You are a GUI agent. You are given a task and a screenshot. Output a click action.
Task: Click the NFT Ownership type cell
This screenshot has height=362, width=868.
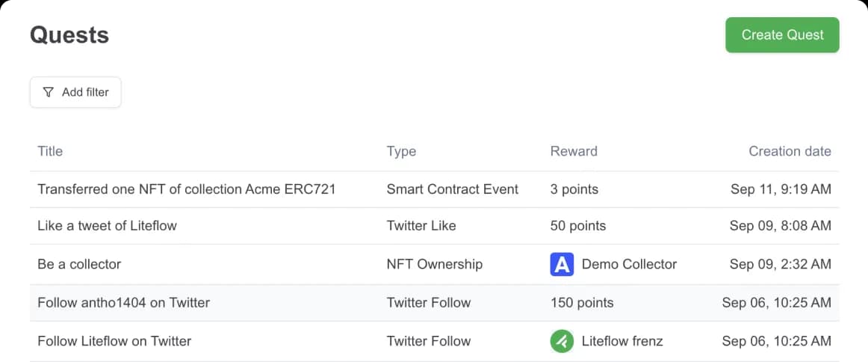coord(435,264)
